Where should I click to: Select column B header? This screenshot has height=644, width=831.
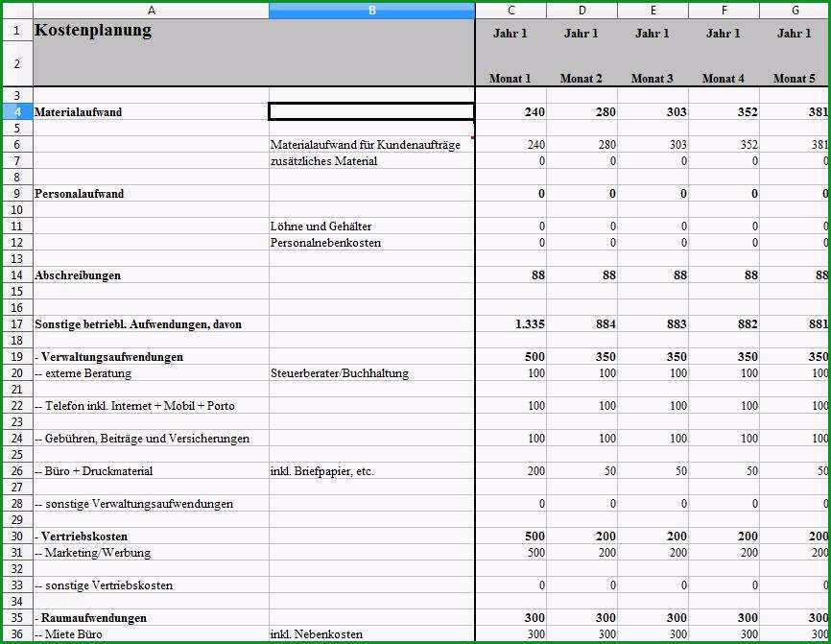click(x=371, y=10)
